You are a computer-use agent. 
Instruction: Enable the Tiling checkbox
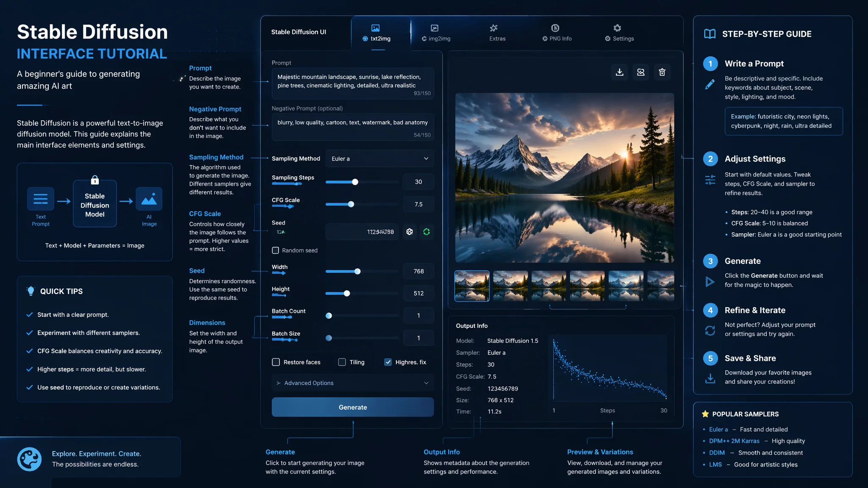(342, 362)
